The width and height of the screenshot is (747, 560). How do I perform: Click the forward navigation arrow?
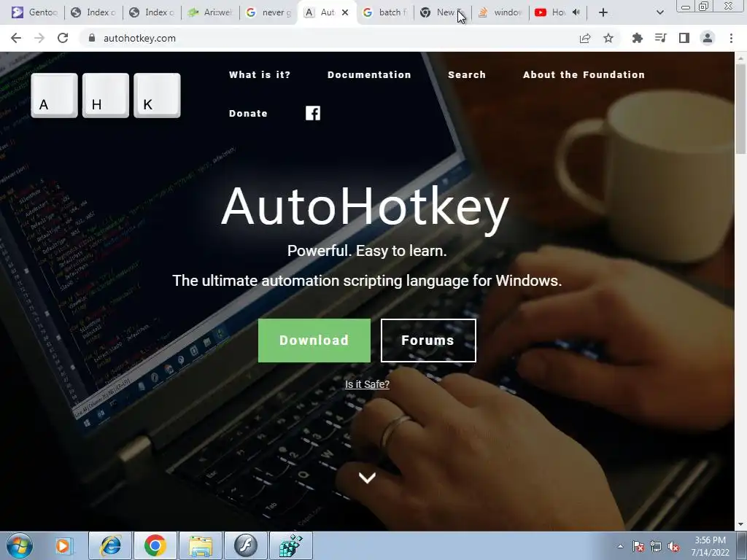coord(39,38)
